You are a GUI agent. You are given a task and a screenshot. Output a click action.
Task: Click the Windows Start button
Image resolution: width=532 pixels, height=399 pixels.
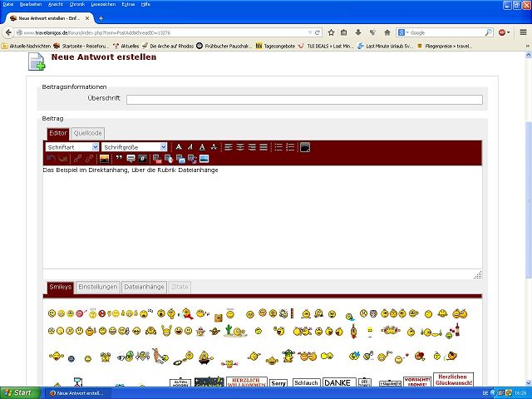click(x=17, y=392)
